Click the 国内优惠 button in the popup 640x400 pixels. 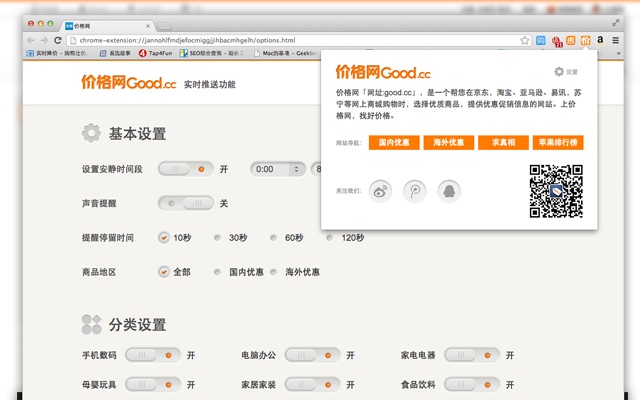click(x=394, y=142)
